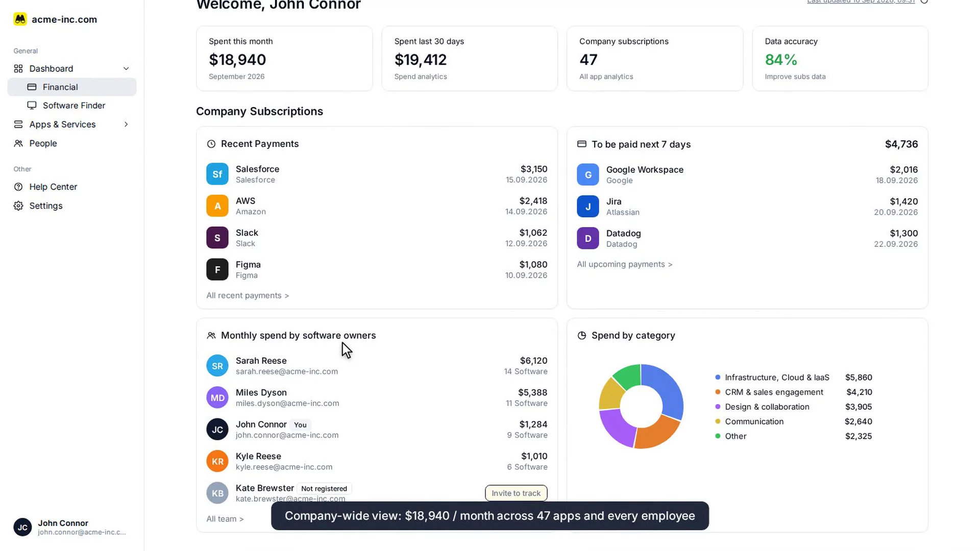
Task: Open the All team link
Action: 225,519
